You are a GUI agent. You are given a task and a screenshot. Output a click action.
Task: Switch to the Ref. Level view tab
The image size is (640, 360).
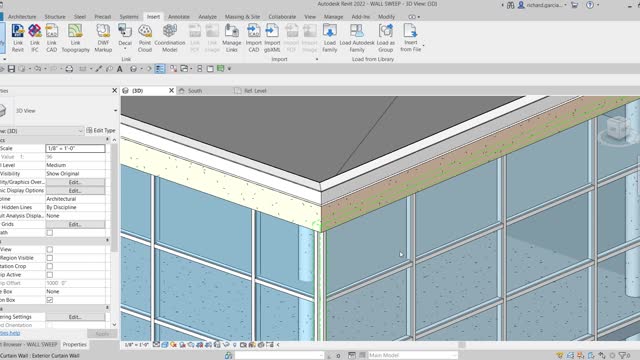tap(255, 91)
